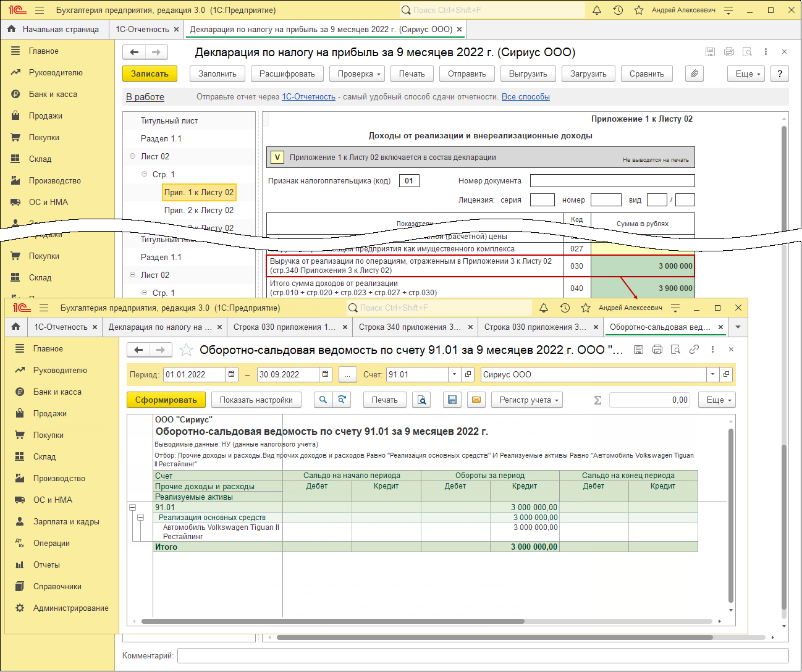Click open-form icon next to Сириус ООО field

coord(727,374)
